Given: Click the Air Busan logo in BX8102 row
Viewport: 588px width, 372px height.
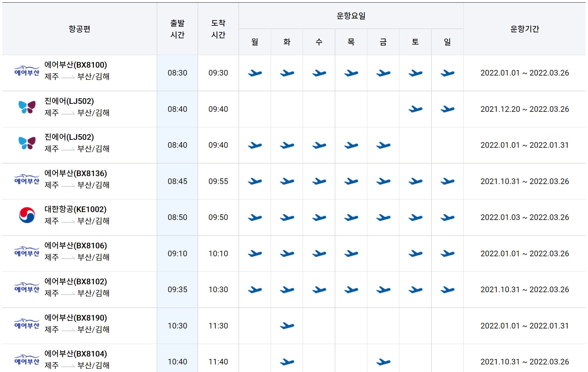Looking at the screenshot, I should (x=27, y=287).
